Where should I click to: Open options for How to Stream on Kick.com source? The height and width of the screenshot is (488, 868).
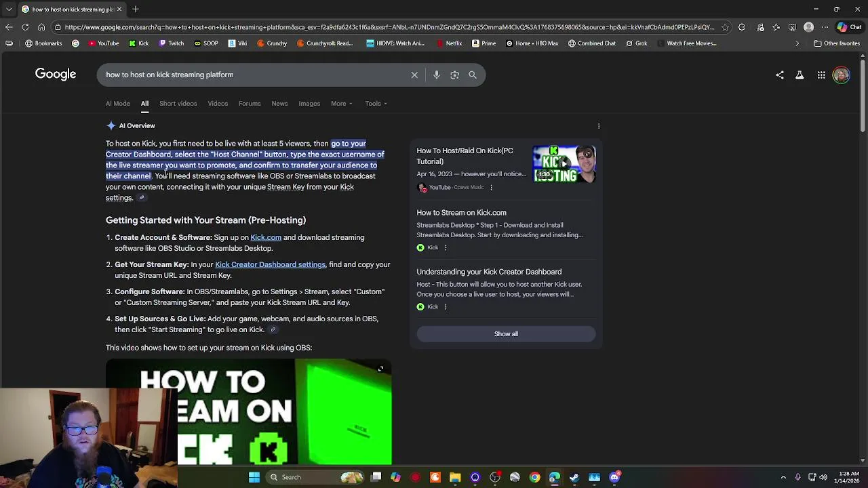tap(445, 248)
